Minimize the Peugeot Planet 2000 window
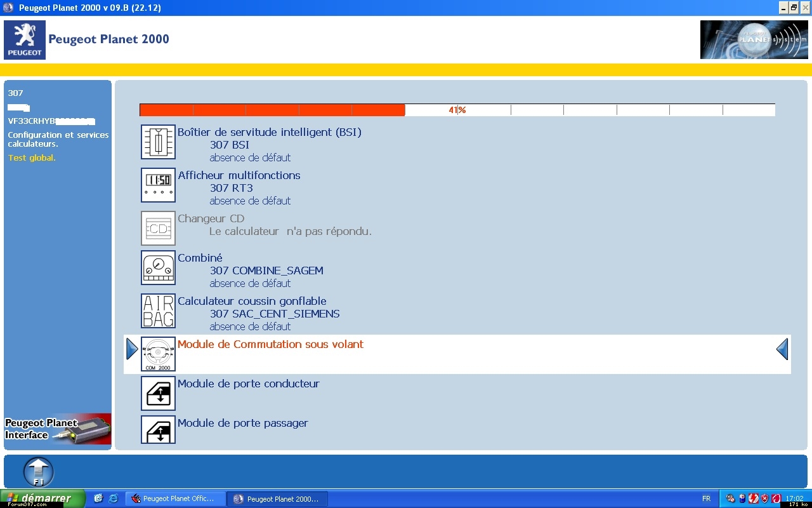812x508 pixels. click(782, 8)
